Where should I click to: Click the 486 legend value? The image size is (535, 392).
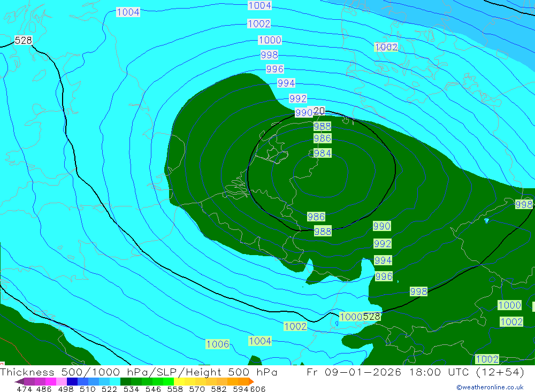(44, 389)
